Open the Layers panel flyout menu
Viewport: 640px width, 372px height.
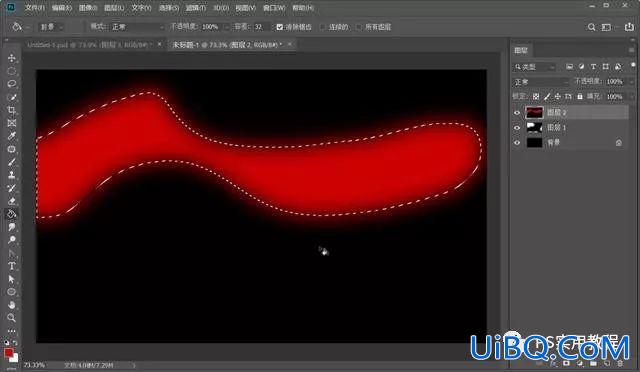(x=631, y=50)
